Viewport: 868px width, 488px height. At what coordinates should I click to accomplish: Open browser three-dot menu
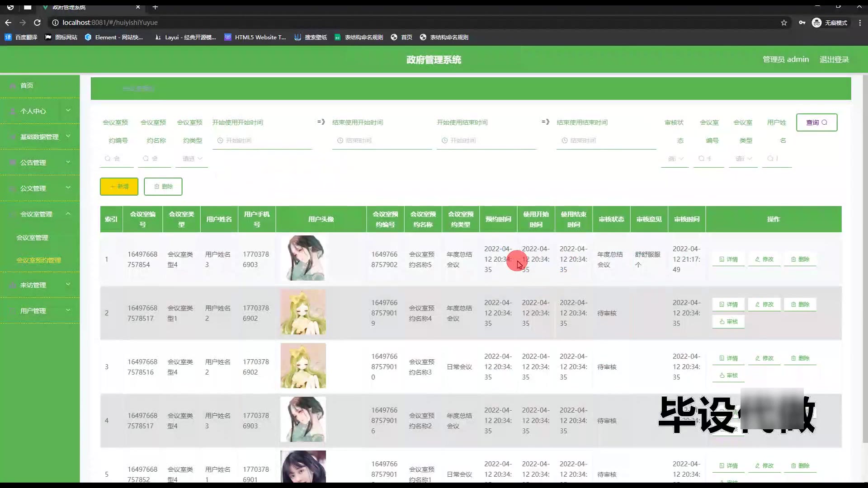tap(860, 23)
